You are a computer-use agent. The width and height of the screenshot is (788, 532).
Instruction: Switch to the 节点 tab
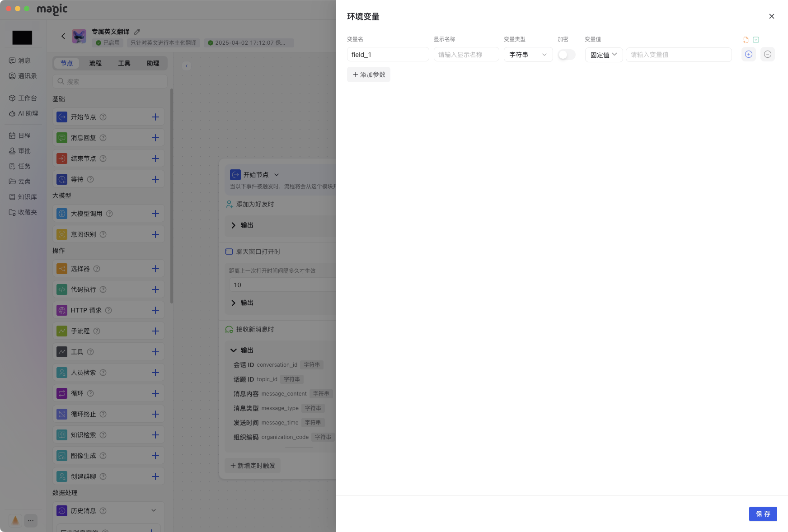tap(66, 63)
